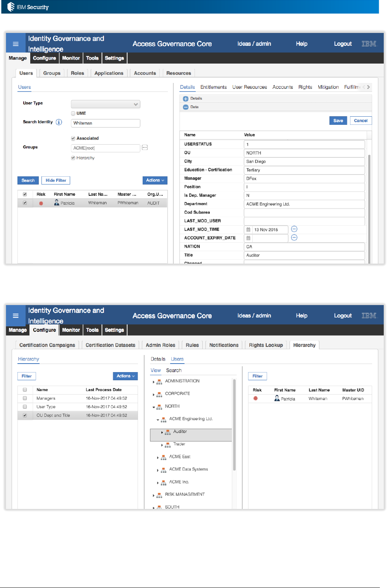388x588 pixels.
Task: Open Actions dropdown in Users panel
Action: click(x=155, y=180)
